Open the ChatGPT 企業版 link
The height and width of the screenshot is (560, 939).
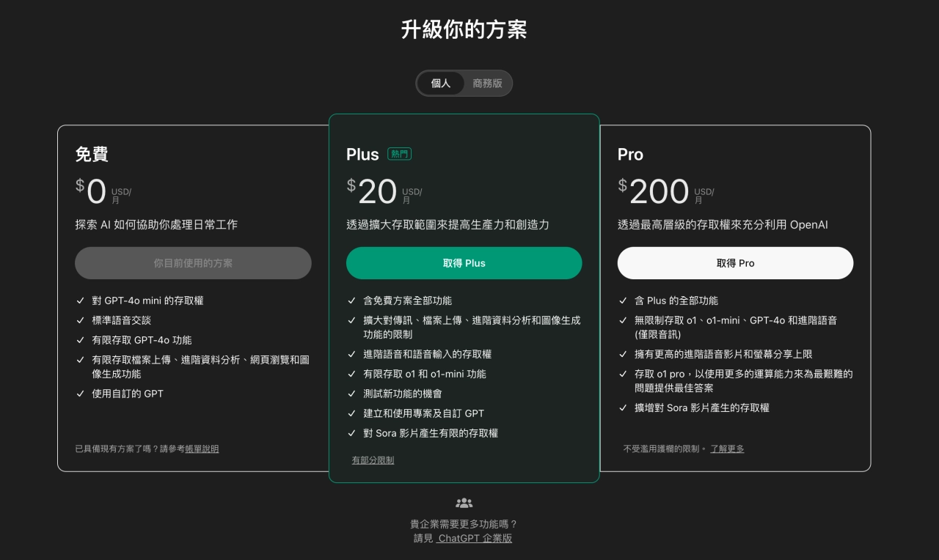tap(475, 538)
